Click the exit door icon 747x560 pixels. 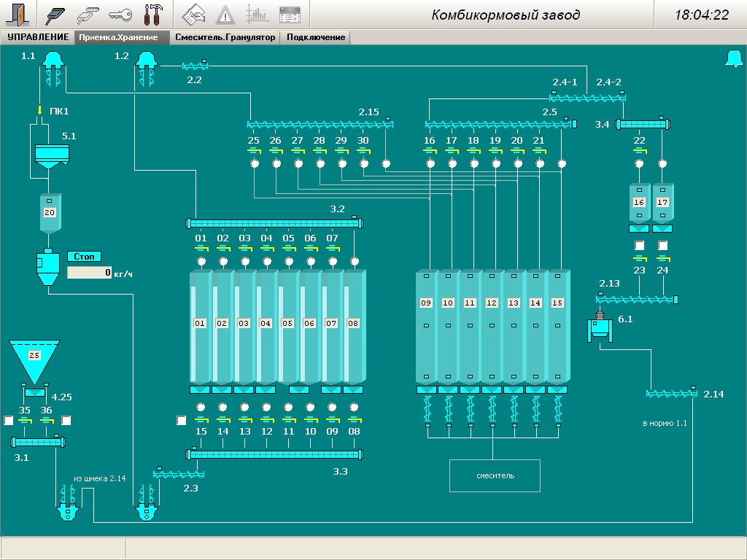(x=19, y=15)
